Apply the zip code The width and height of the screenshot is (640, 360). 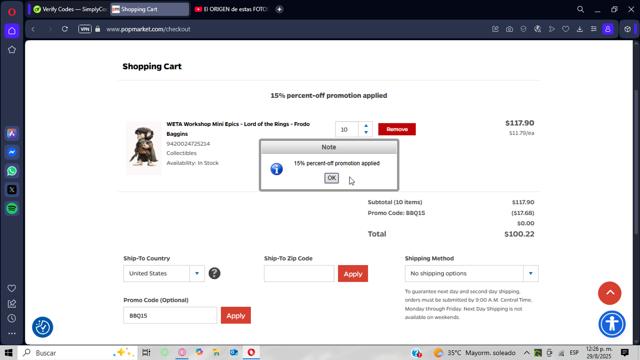353,273
